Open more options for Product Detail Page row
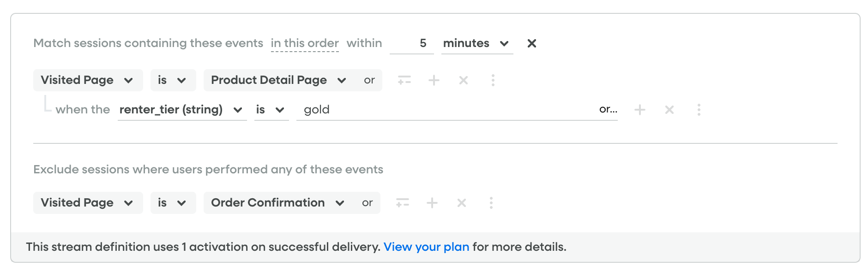 click(493, 80)
